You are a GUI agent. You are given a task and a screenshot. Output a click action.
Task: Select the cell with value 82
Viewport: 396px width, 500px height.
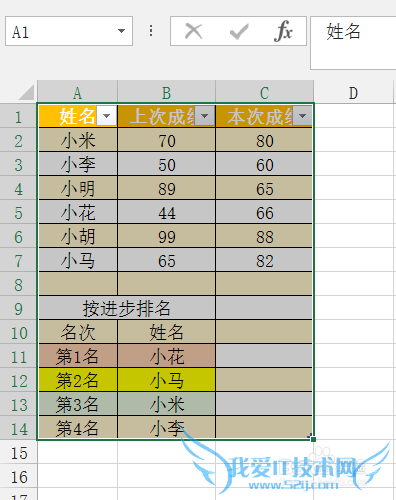point(264,260)
